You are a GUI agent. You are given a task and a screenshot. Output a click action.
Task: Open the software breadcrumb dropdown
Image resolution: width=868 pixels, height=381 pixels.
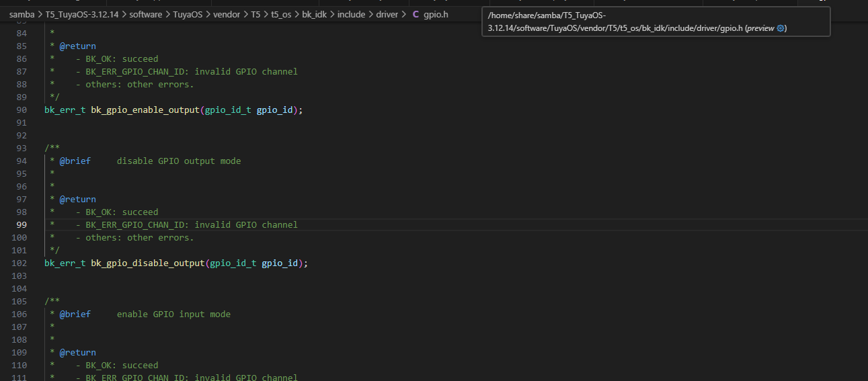click(x=146, y=14)
